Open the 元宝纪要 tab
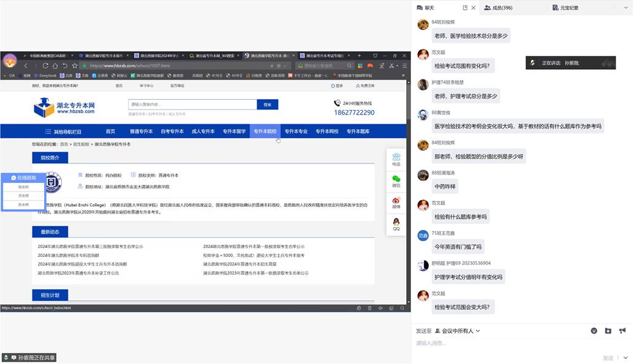The width and height of the screenshot is (634, 364). [x=565, y=8]
